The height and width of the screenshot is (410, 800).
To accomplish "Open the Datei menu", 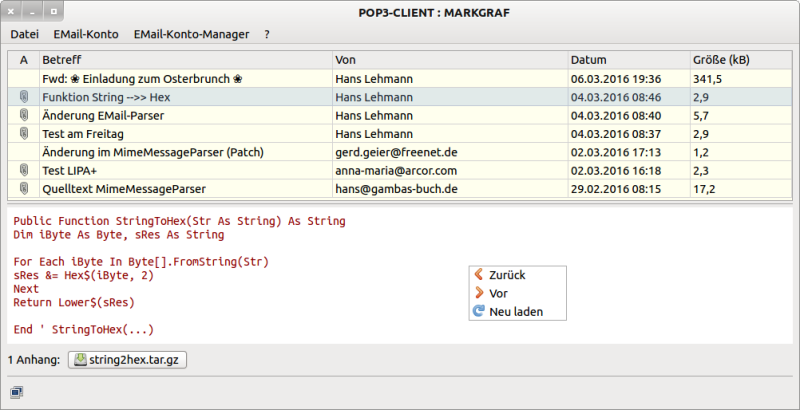I will point(24,34).
